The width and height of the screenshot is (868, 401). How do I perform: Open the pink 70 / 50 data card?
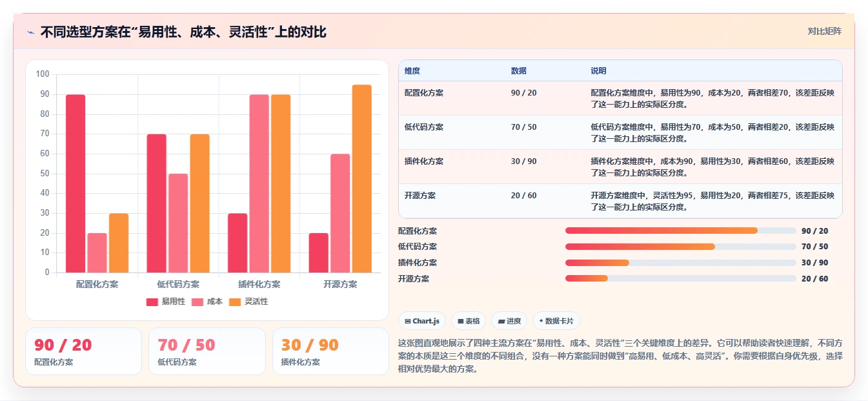tap(207, 351)
